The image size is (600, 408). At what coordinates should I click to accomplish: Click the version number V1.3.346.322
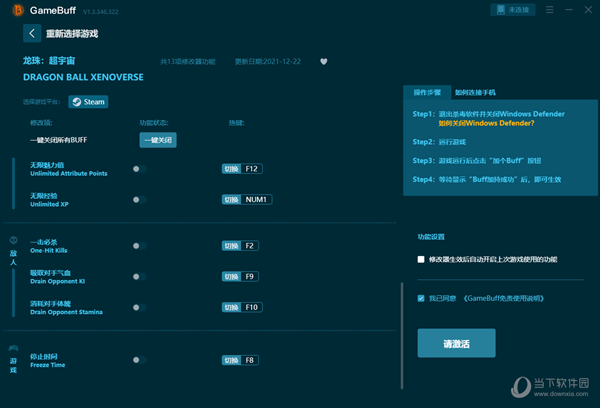pos(101,12)
